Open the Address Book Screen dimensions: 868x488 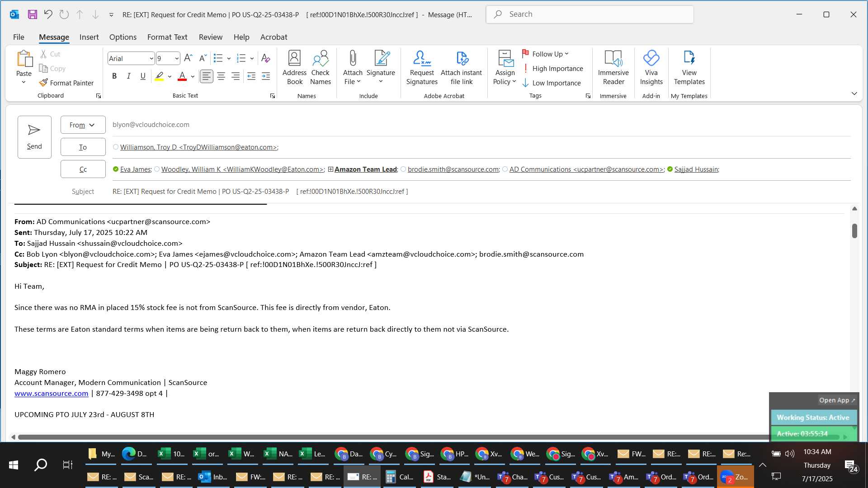(x=294, y=67)
